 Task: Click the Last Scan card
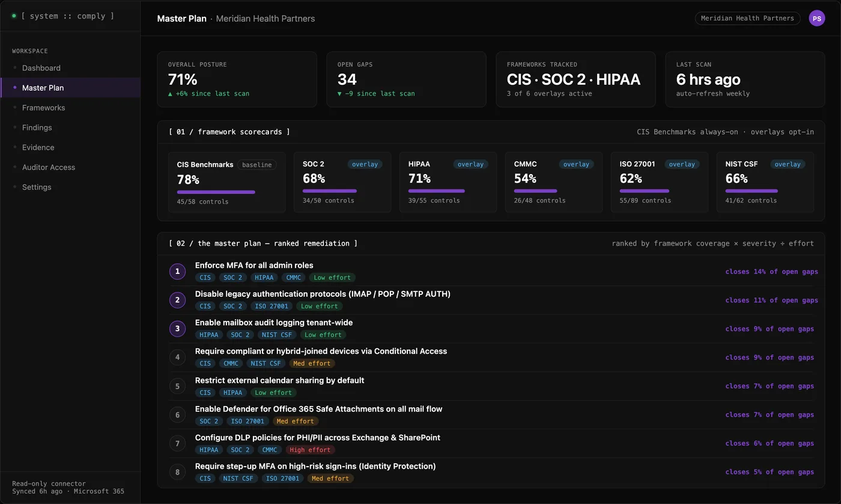[745, 79]
